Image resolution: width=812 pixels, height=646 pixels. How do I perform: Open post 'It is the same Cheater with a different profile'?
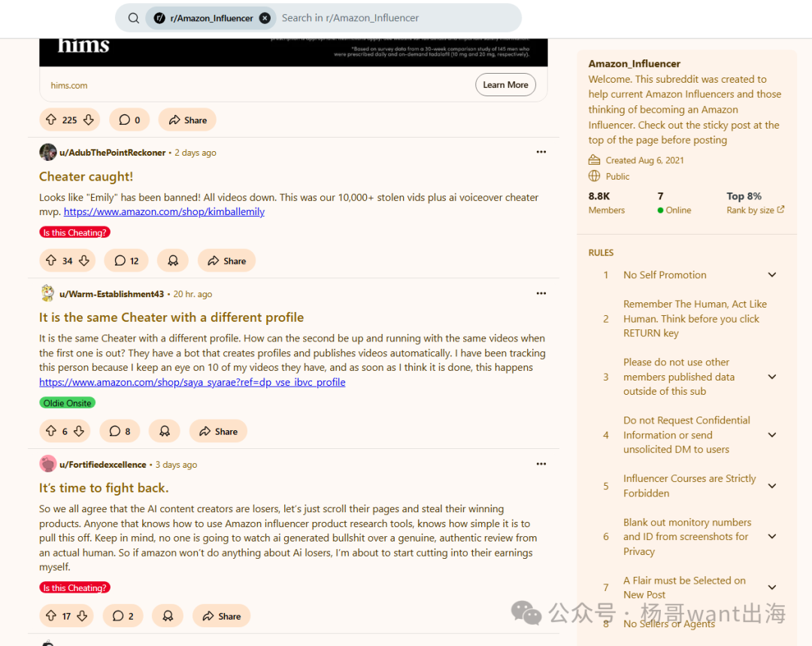[x=171, y=317]
